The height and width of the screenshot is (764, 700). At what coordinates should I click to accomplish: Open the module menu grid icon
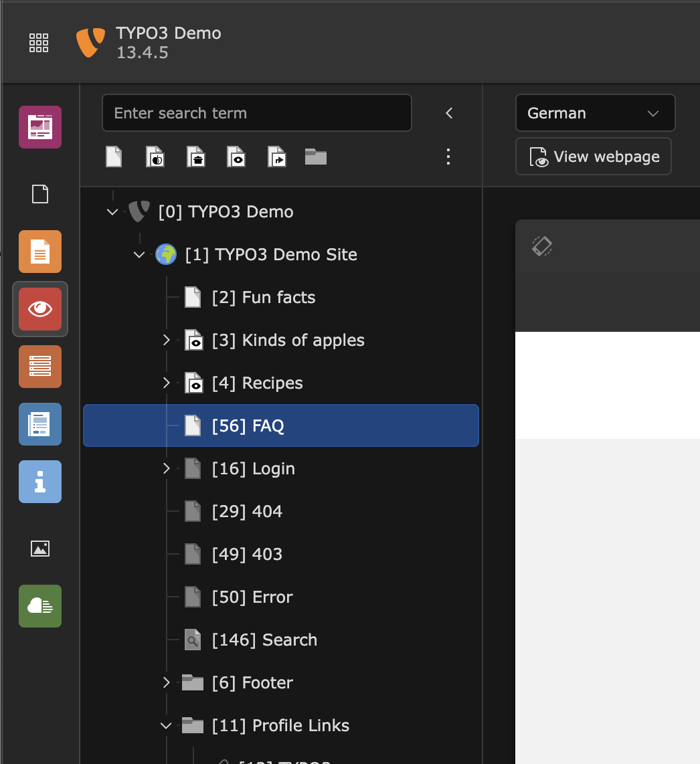(39, 43)
